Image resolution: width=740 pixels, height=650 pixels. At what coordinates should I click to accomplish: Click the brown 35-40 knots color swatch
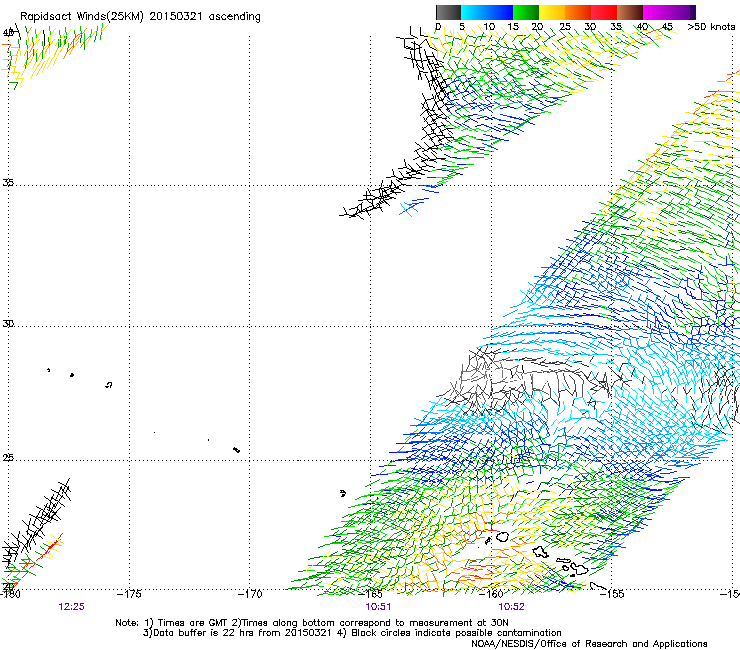(630, 12)
